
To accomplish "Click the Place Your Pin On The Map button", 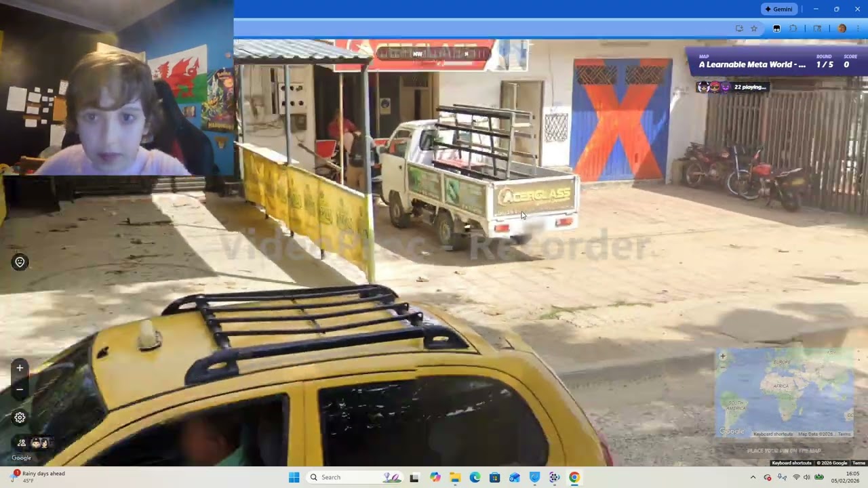I will (785, 450).
